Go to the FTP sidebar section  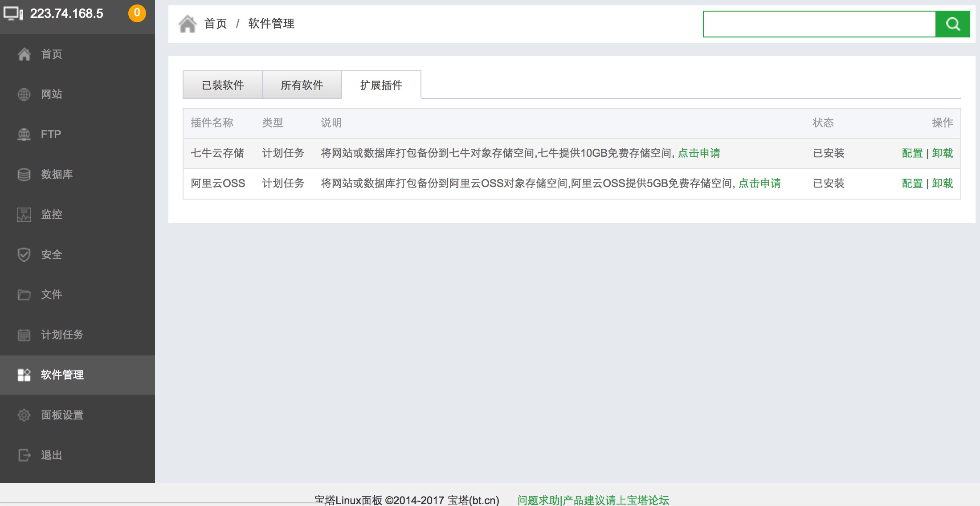[78, 135]
